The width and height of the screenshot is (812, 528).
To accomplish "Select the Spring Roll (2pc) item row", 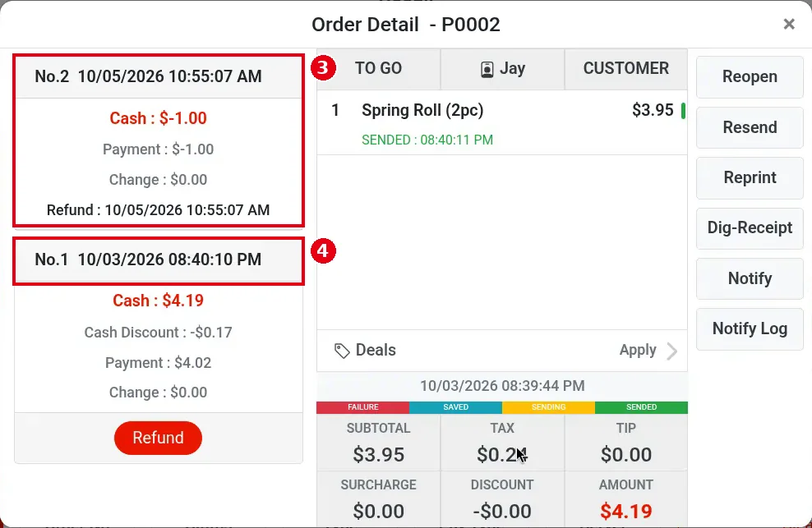I will click(x=502, y=123).
